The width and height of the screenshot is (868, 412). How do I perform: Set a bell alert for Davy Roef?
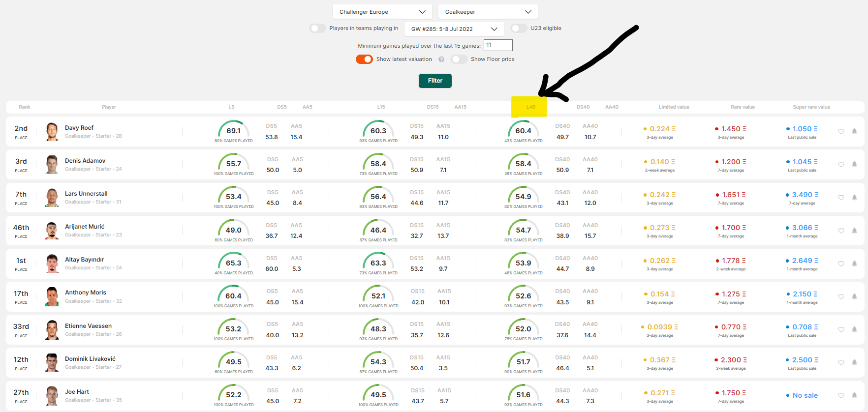(854, 131)
